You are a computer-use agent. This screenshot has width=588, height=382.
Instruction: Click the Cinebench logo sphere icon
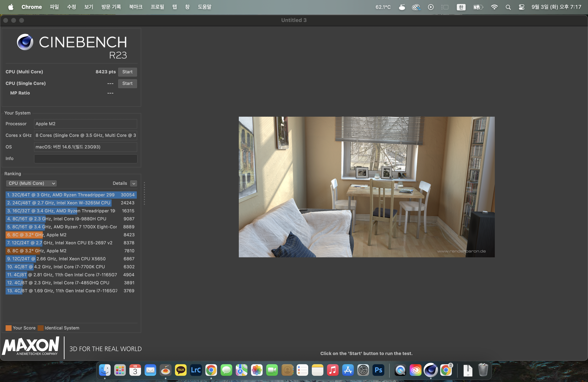[25, 42]
